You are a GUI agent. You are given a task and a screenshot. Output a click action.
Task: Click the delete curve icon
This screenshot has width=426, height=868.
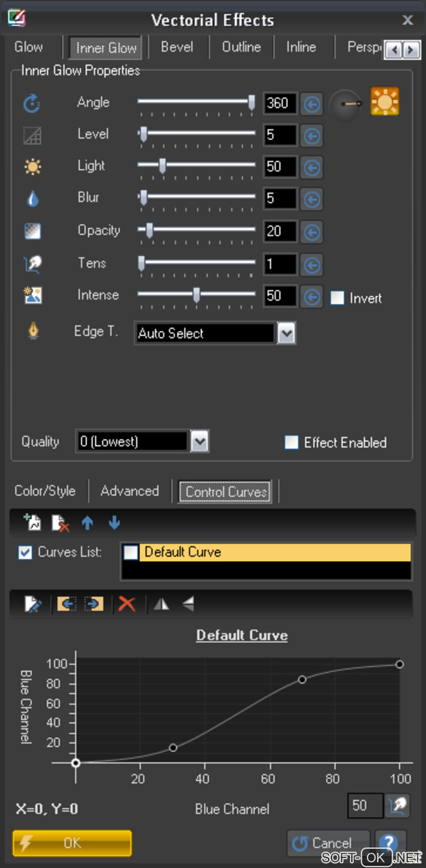[60, 523]
